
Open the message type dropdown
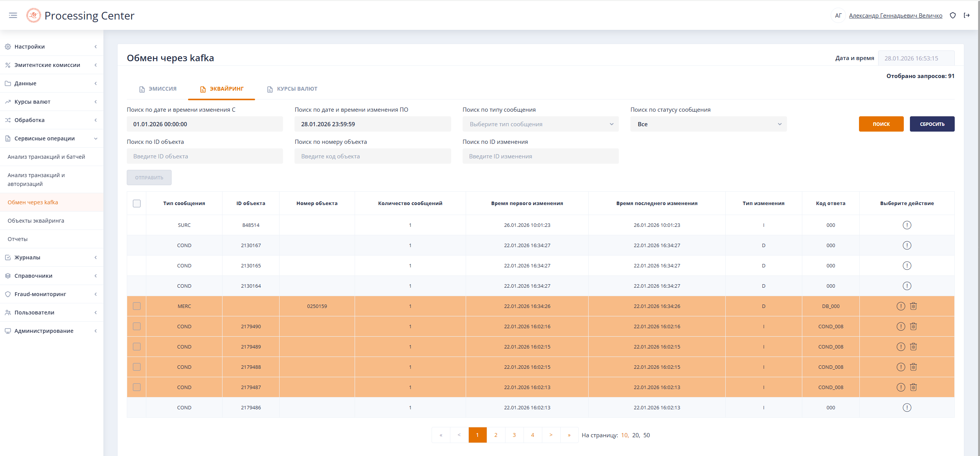point(540,124)
